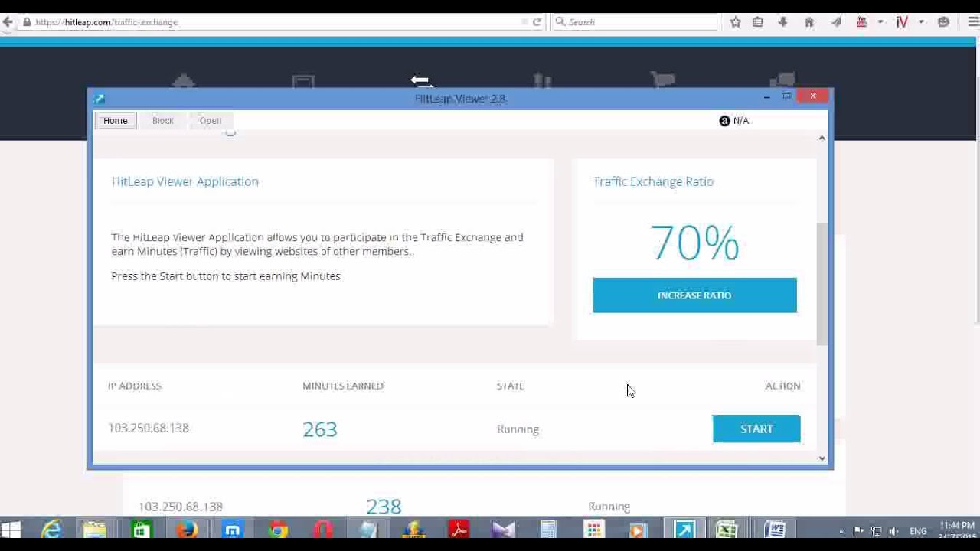The height and width of the screenshot is (551, 980).
Task: Click the Firefox search field
Action: [x=635, y=22]
